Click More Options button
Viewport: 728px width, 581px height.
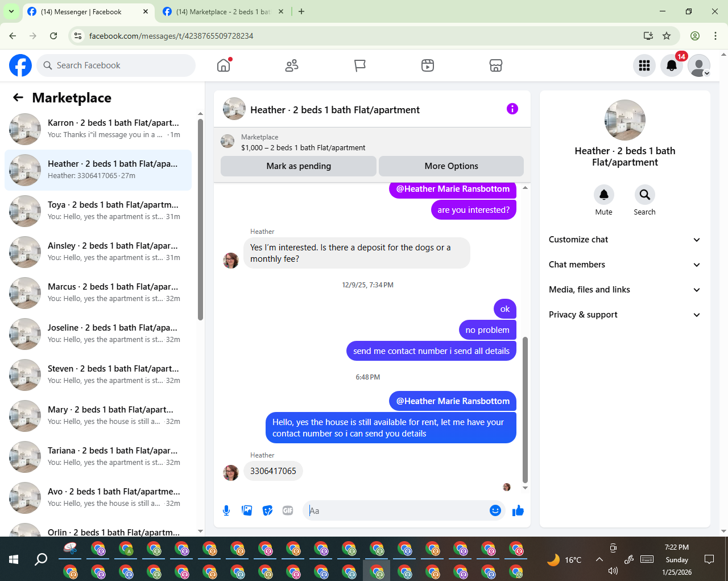point(451,166)
